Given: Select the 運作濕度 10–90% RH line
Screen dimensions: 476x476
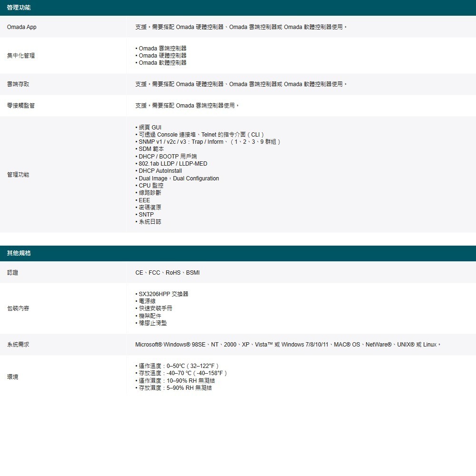Looking at the screenshot, I should coord(175,381).
